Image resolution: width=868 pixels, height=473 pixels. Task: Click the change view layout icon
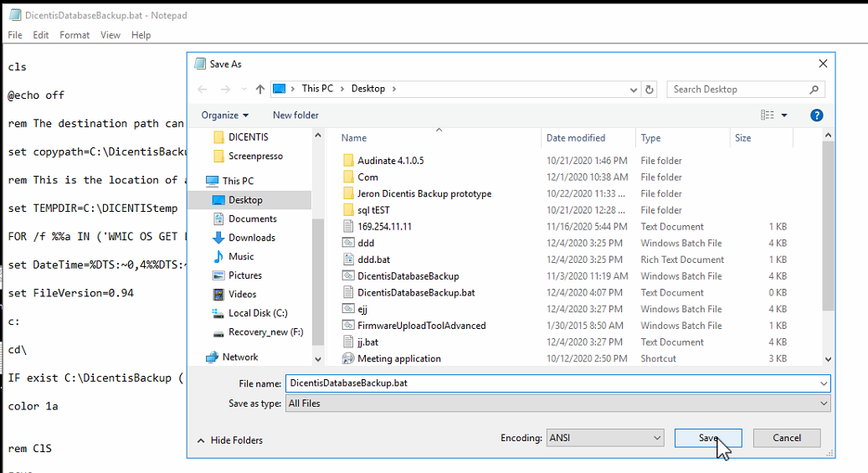click(767, 115)
